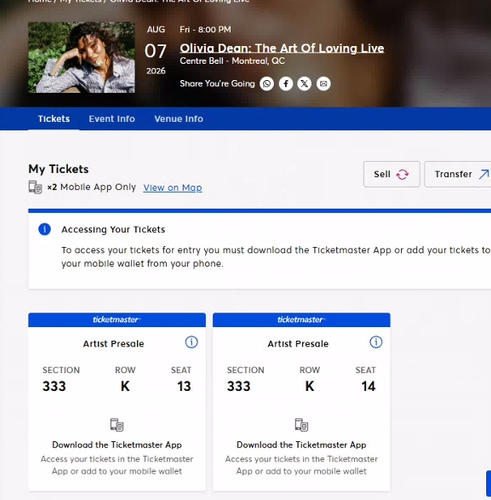Select the ticket card for seat 13
491x500 pixels.
(117, 402)
